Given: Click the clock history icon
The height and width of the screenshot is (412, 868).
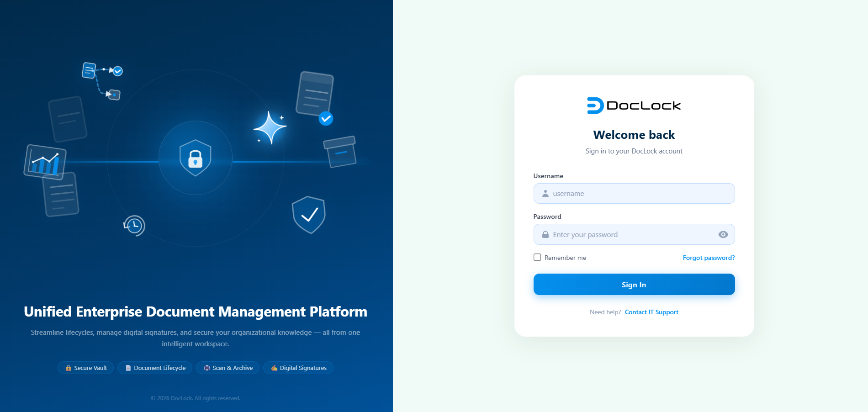Looking at the screenshot, I should coord(134,226).
